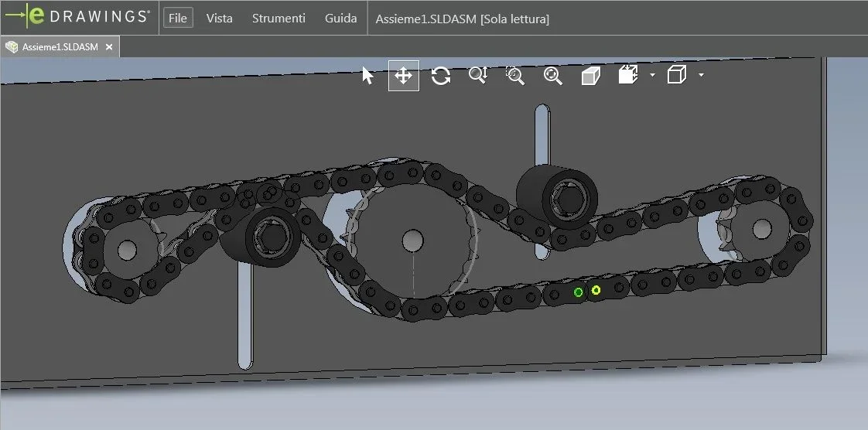Select the Zoom to Area tool
This screenshot has width=868, height=430.
[514, 75]
